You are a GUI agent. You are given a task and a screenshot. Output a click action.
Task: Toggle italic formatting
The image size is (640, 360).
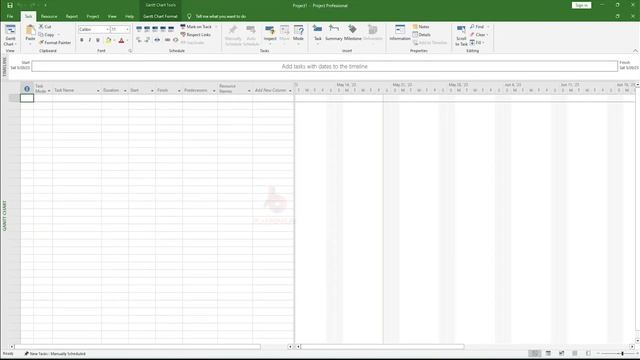90,40
